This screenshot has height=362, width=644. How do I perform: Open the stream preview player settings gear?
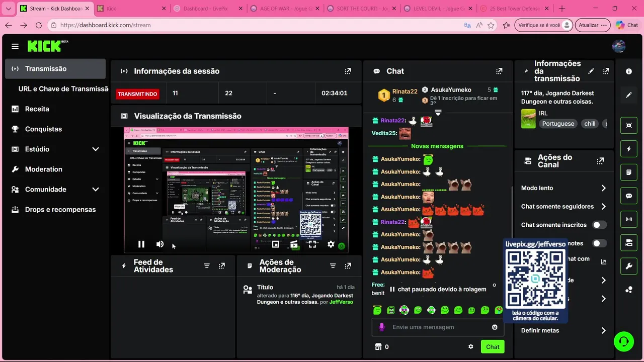331,244
